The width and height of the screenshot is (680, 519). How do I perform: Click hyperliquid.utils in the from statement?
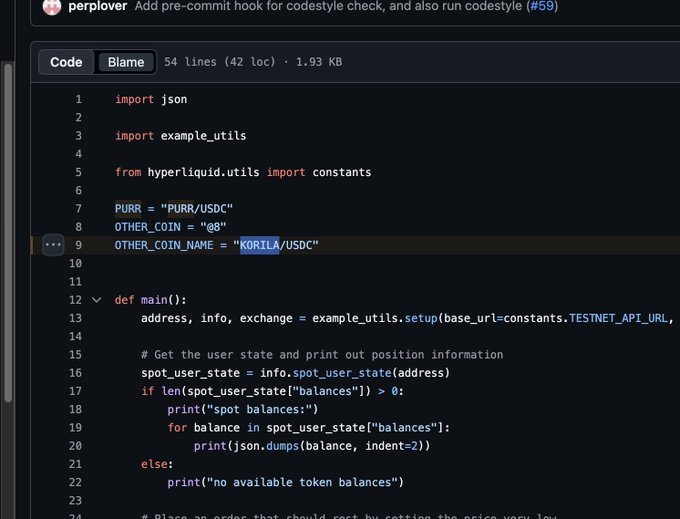click(x=203, y=173)
